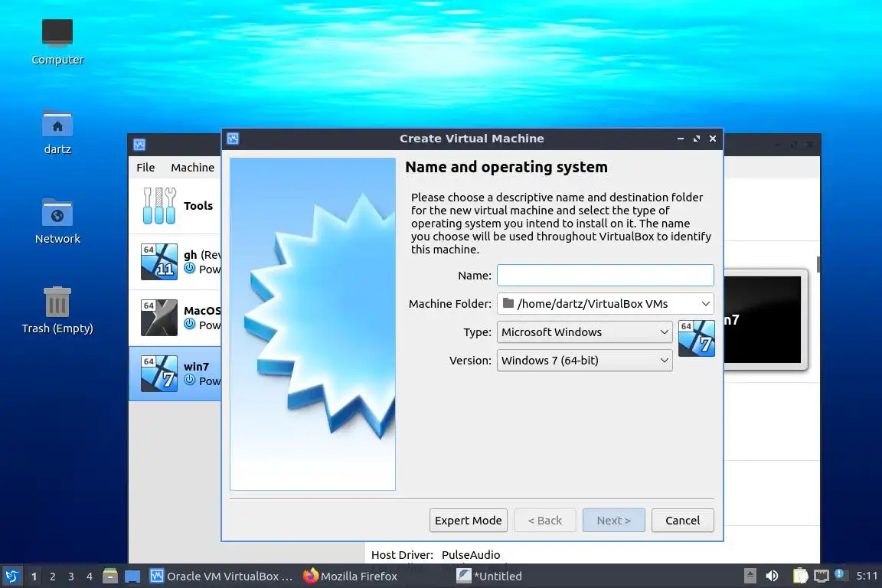Switch to workspace 1
The image size is (882, 588).
[34, 577]
